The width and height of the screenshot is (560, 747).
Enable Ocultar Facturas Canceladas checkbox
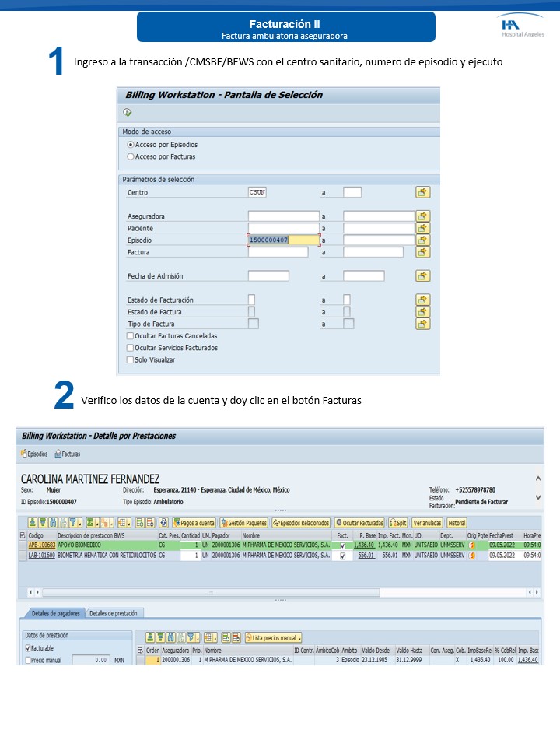(x=130, y=335)
